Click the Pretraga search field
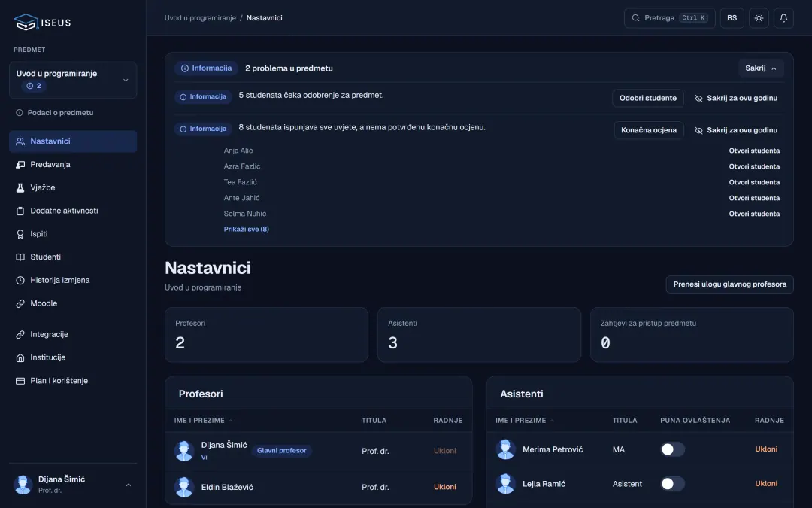The width and height of the screenshot is (812, 508). [x=670, y=18]
